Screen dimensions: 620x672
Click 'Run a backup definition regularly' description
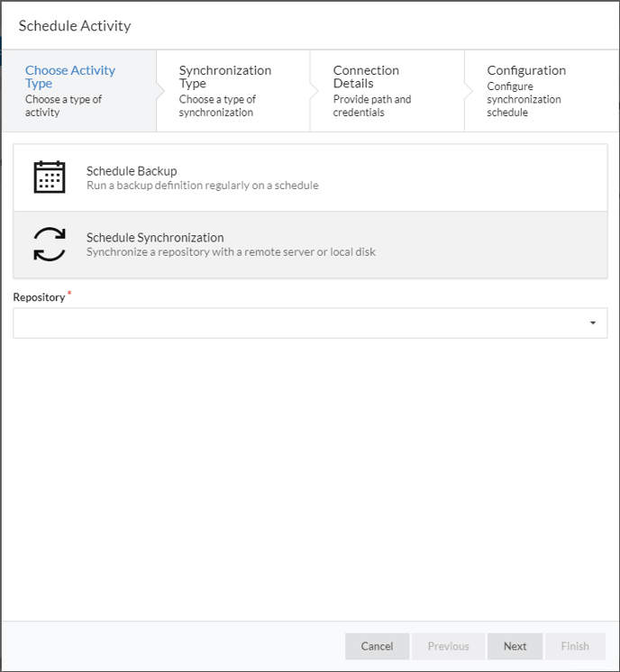pos(203,186)
